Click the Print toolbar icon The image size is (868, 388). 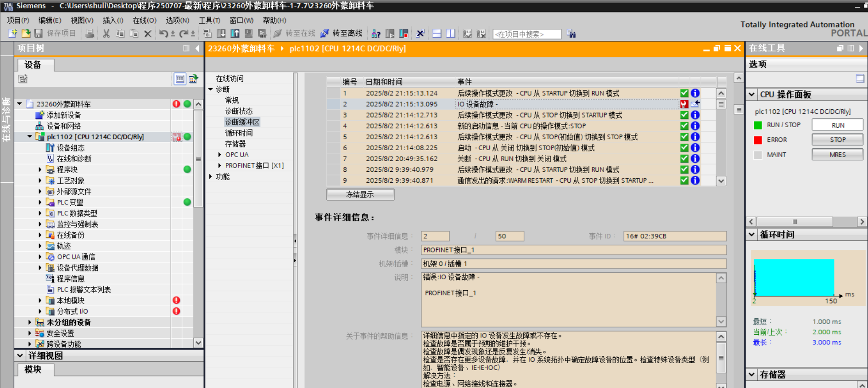point(90,34)
